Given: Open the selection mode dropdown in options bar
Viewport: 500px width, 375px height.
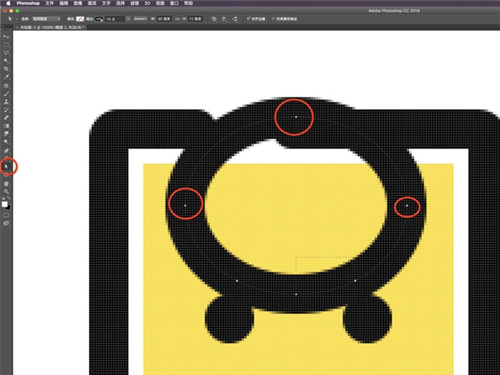Looking at the screenshot, I should (x=46, y=19).
